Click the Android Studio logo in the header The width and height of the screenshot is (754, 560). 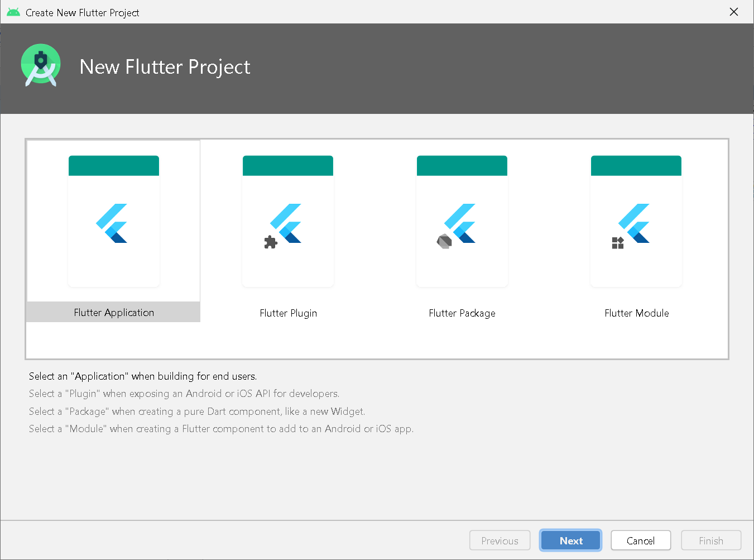41,65
